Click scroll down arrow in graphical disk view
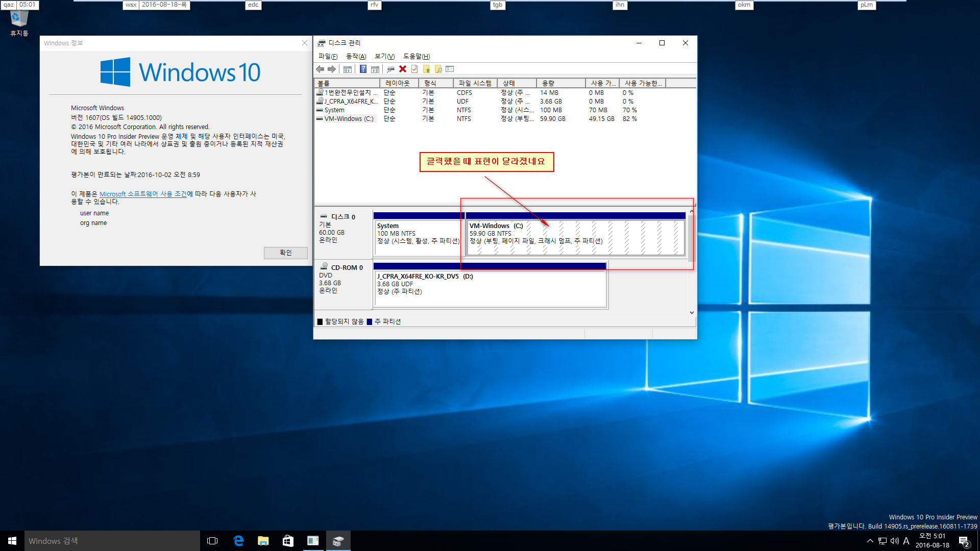Image resolution: width=980 pixels, height=551 pixels. pos(692,313)
